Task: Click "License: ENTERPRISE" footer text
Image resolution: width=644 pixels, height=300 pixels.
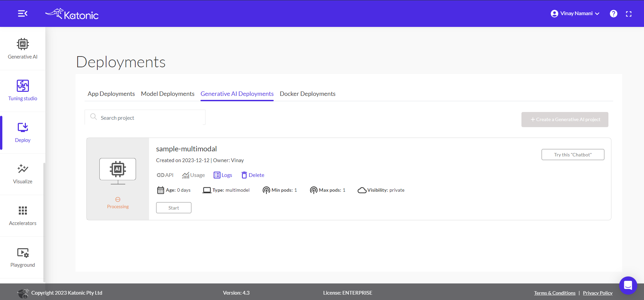Action: [348, 293]
